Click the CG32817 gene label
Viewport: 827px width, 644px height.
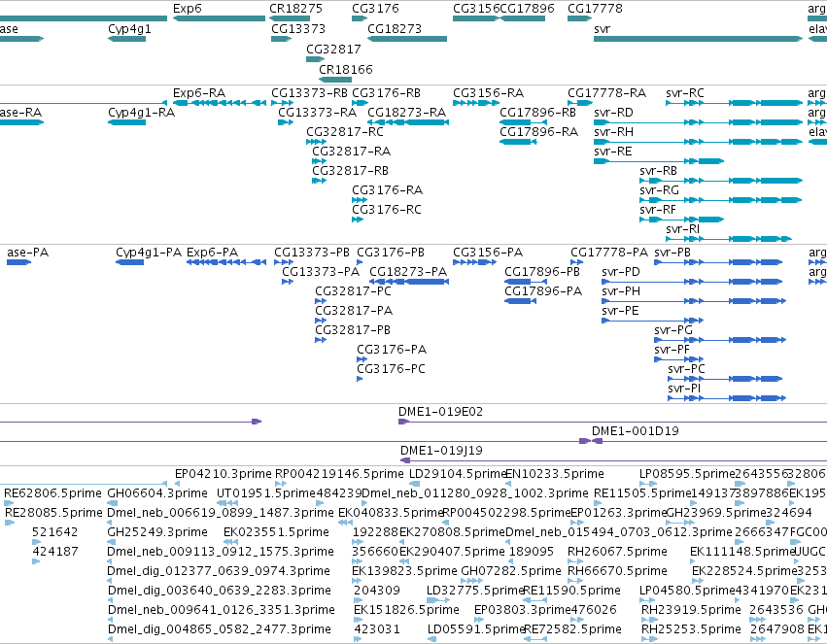point(334,49)
